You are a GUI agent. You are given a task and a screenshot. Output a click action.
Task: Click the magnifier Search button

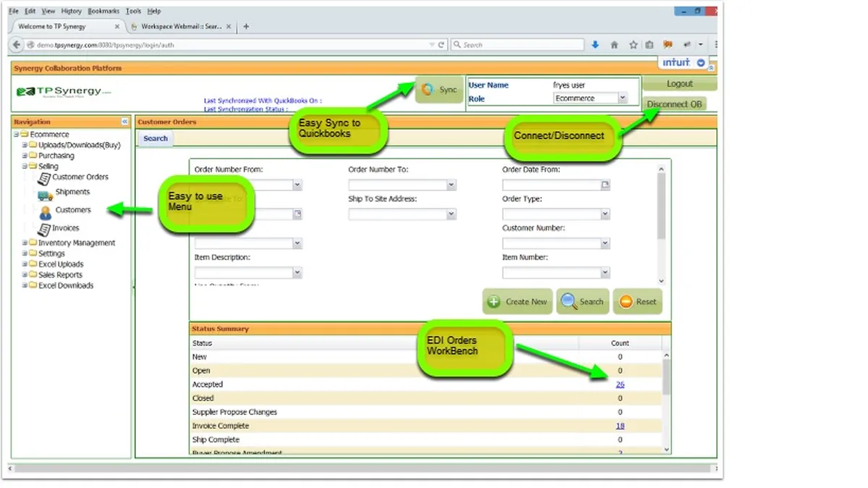pyautogui.click(x=582, y=302)
